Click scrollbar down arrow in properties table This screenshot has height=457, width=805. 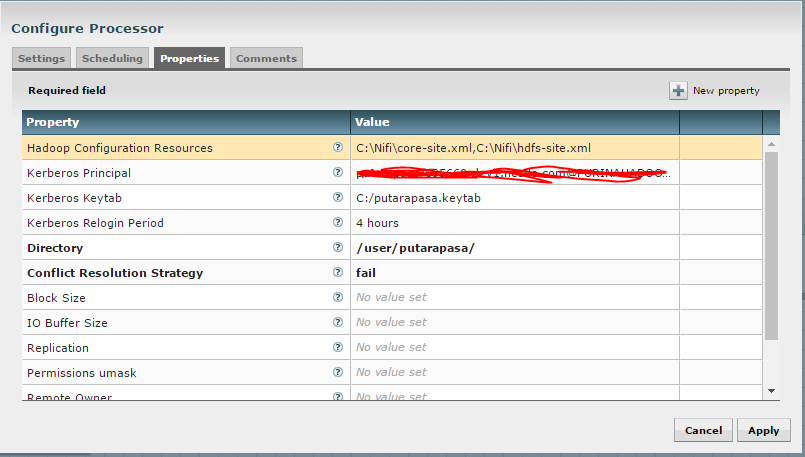(771, 391)
